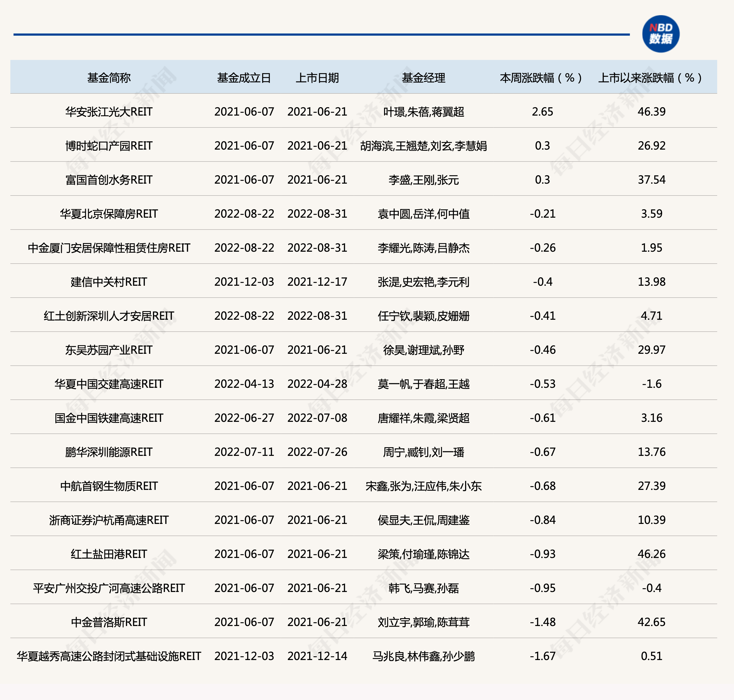This screenshot has height=700, width=734.
Task: Select the 红土创新深圳人才安居REIT fund name
Action: [x=109, y=316]
